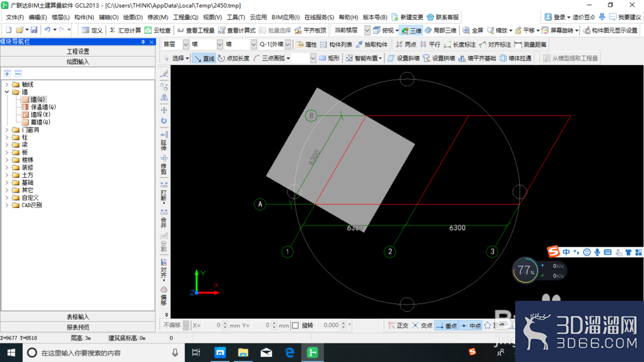Toggle the 旋转 rotation checkbox
Viewport: 644px width, 362px height.
click(x=296, y=325)
